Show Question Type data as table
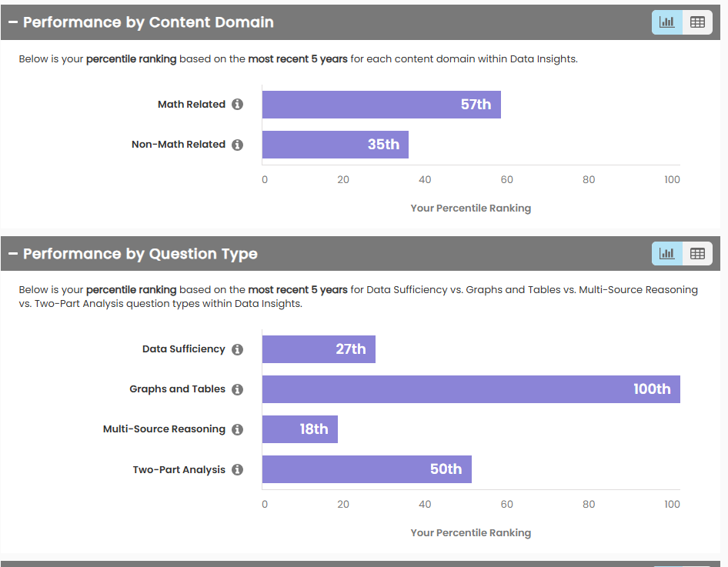This screenshot has width=728, height=567. click(x=697, y=253)
